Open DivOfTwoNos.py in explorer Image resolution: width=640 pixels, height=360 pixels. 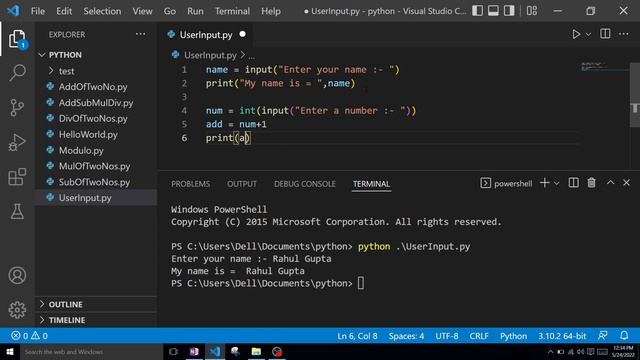click(x=93, y=118)
